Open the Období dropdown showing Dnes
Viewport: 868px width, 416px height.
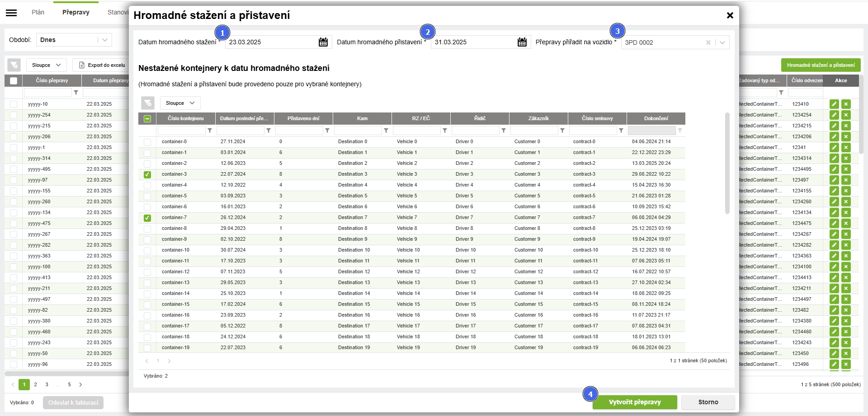click(74, 40)
